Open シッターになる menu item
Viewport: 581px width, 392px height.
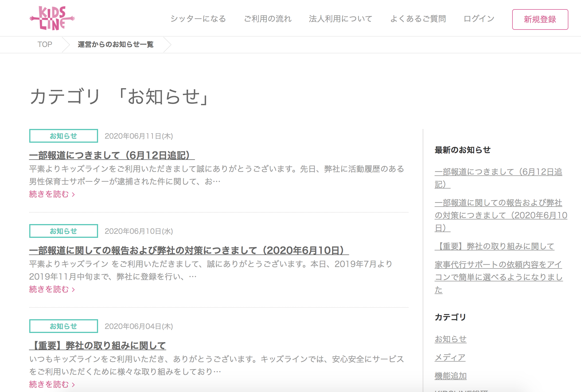(198, 19)
